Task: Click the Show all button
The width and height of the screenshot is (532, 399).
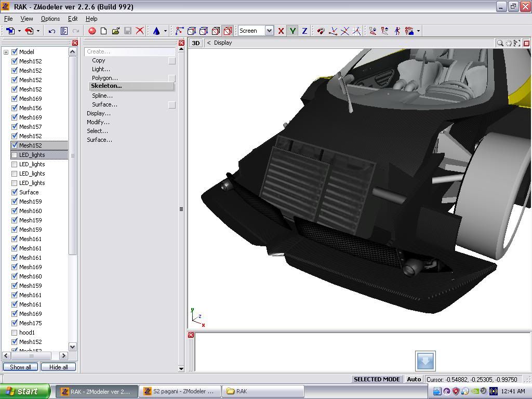Action: (x=21, y=367)
